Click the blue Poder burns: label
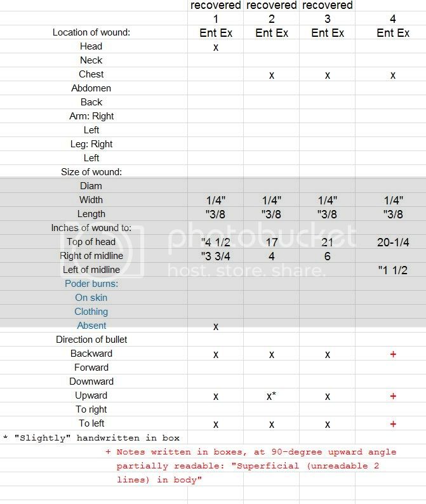 click(x=91, y=284)
